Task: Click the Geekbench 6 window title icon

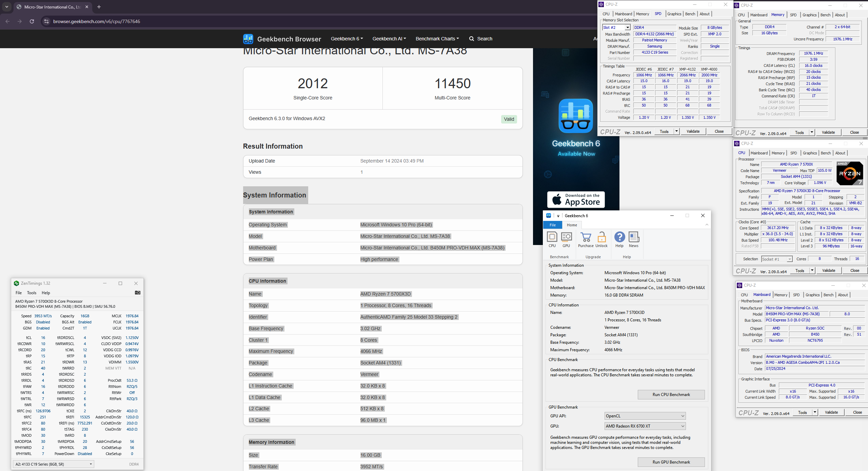Action: coord(549,215)
